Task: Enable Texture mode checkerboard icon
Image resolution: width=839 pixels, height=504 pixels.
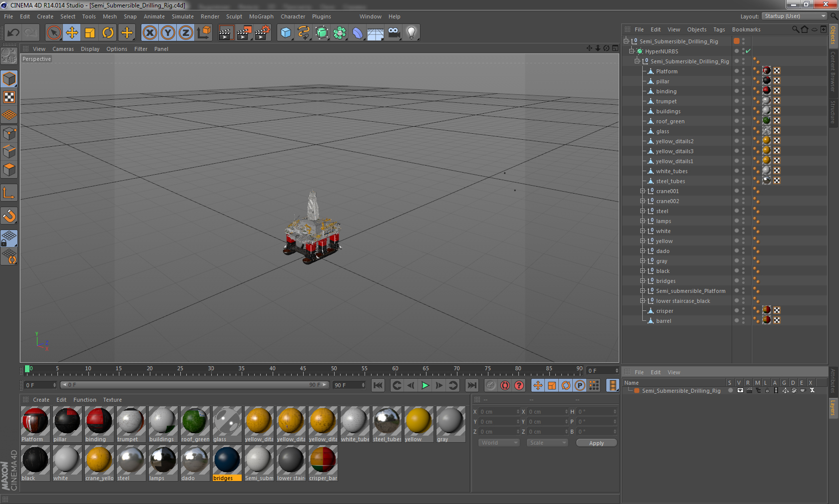Action: coord(9,97)
